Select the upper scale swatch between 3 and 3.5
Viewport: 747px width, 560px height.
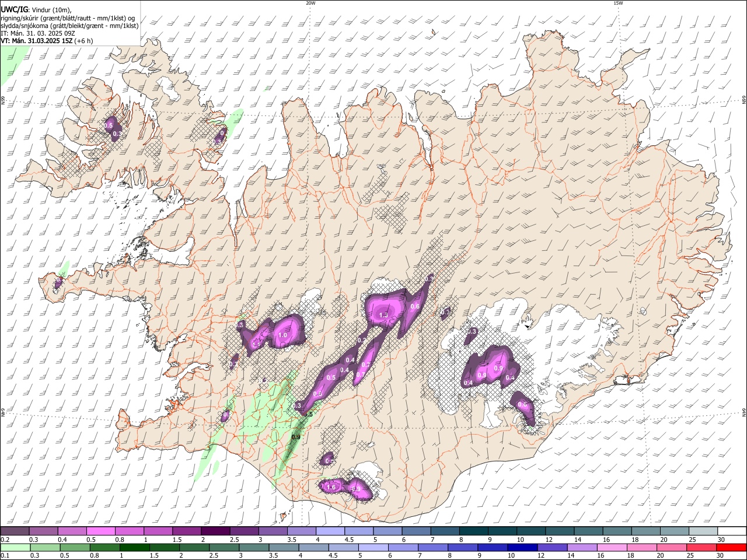point(273,531)
